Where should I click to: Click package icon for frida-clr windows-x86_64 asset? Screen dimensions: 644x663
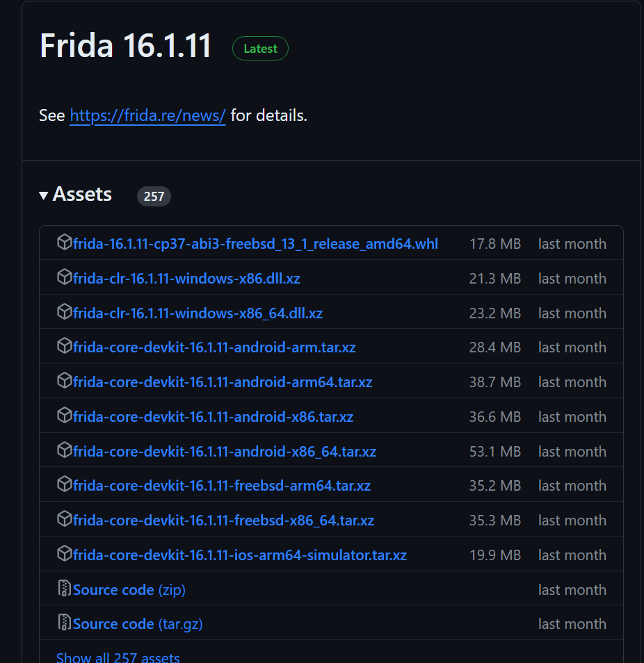64,311
